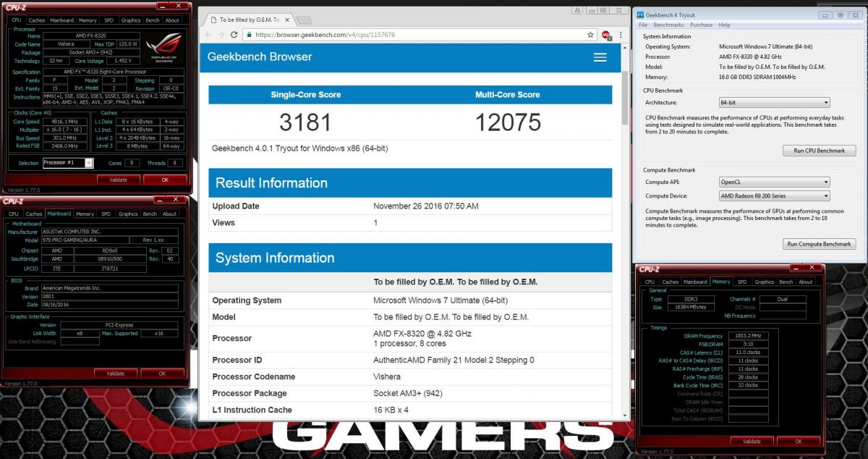868x459 pixels.
Task: Click the Single-Core Score value 3181
Action: pos(305,122)
